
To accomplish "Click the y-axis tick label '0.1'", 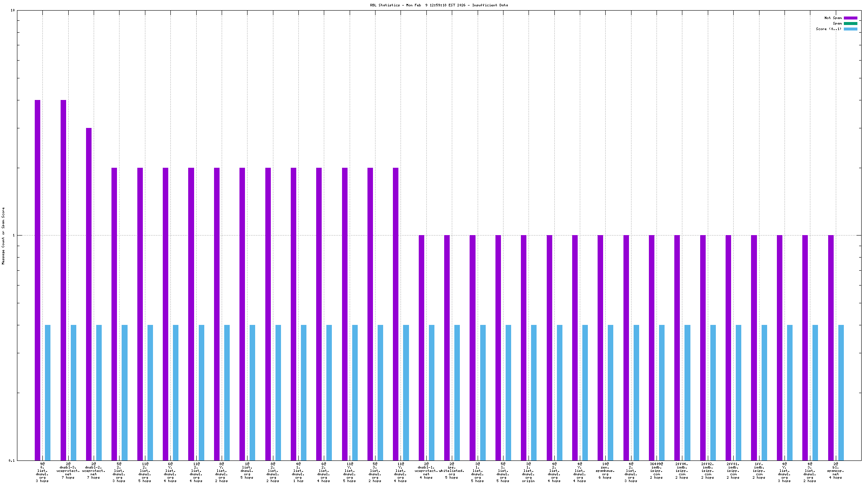I will 11,460.
